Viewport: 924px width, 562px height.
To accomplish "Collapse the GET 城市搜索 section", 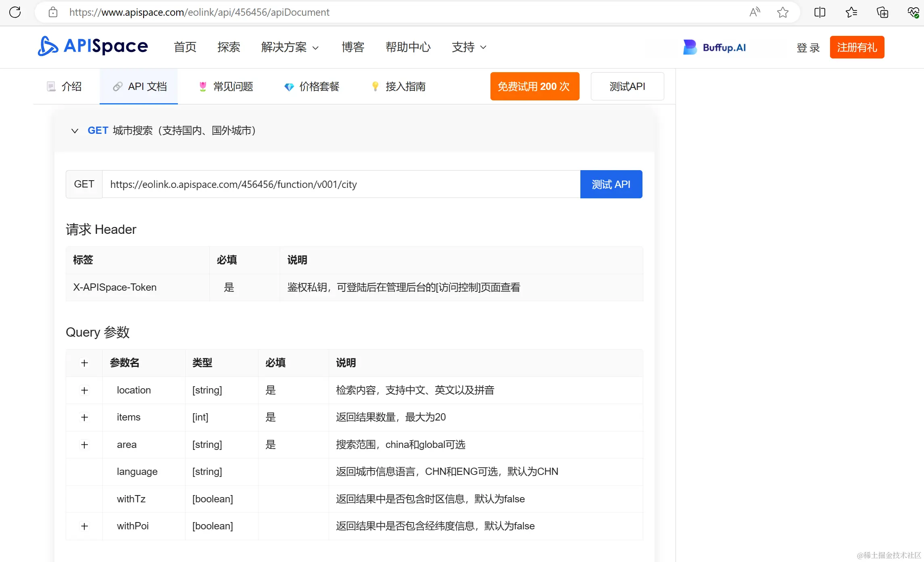I will [75, 131].
